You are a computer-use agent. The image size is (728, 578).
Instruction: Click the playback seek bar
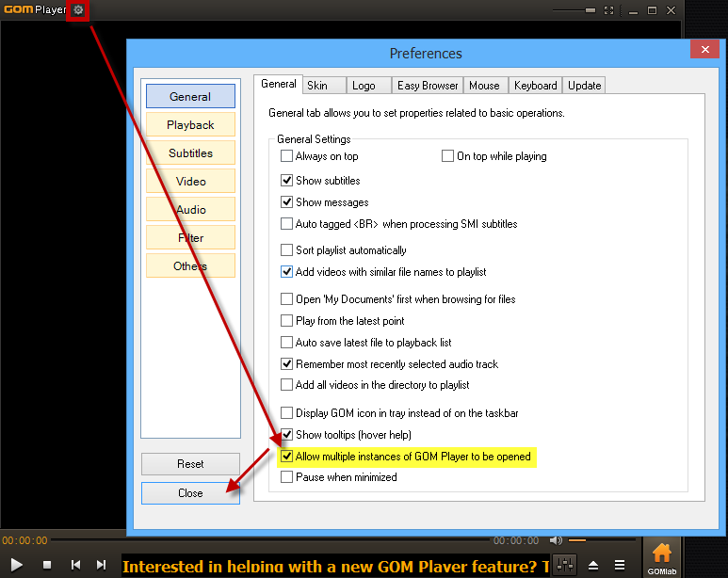pyautogui.click(x=270, y=540)
